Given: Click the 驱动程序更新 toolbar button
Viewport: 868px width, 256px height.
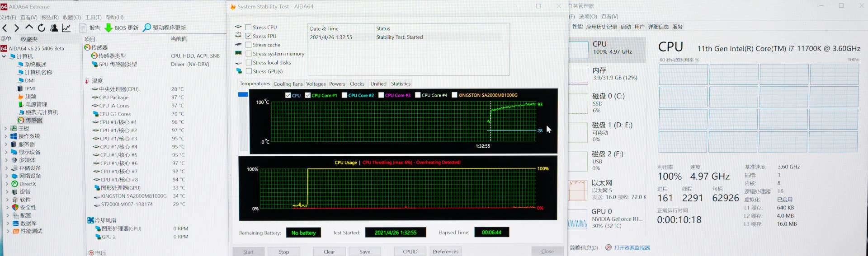Looking at the screenshot, I should pyautogui.click(x=164, y=28).
